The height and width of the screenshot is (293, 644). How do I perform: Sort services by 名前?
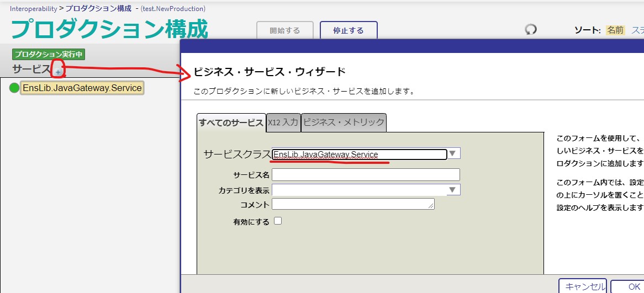pos(615,30)
